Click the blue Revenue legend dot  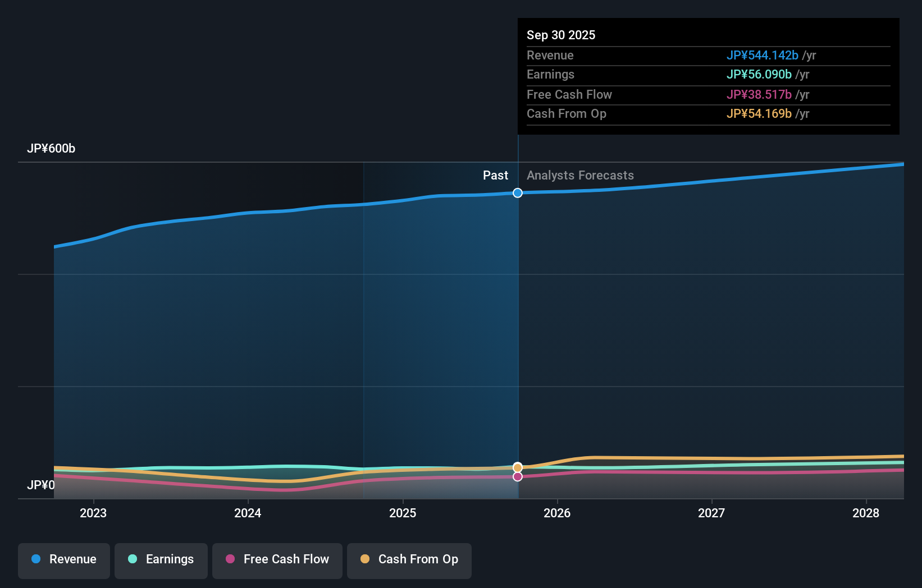tap(37, 559)
